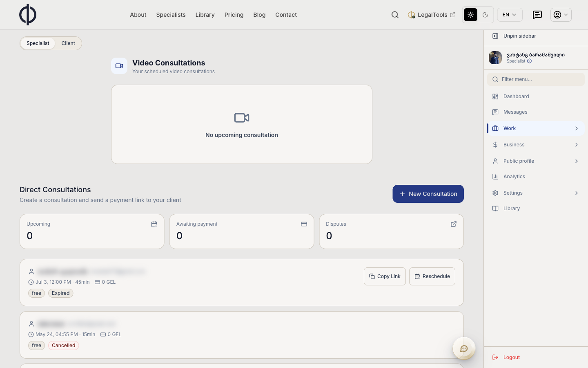
Task: Click the 'Jul 3, 12:00 PM · 45min' text
Action: pos(62,282)
